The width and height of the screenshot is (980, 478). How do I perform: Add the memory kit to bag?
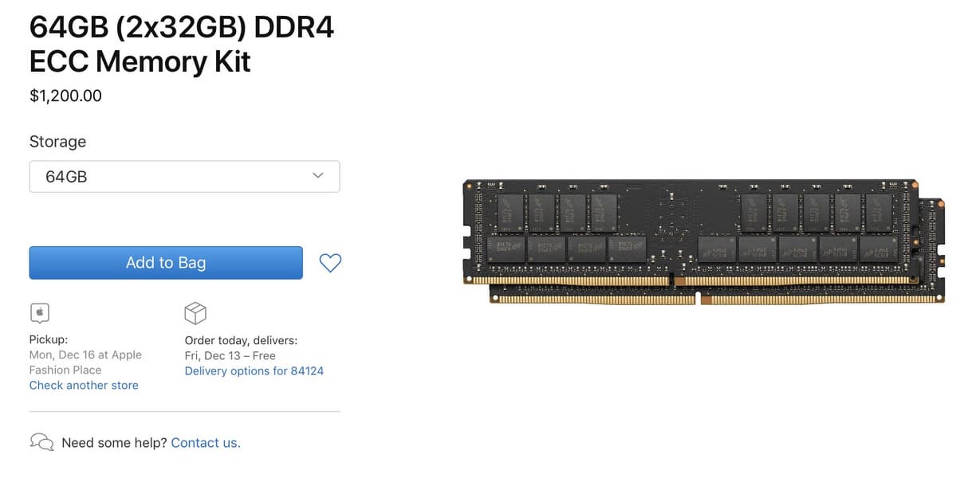(x=166, y=263)
